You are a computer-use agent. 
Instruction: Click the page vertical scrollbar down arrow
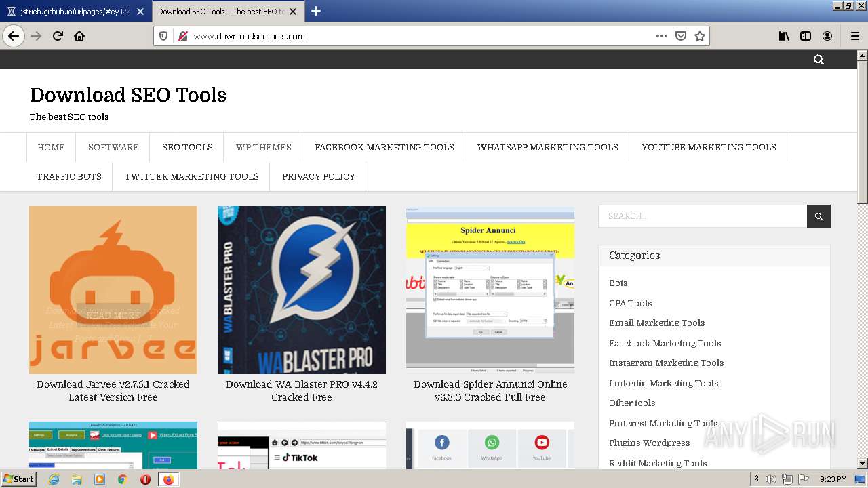(862, 464)
